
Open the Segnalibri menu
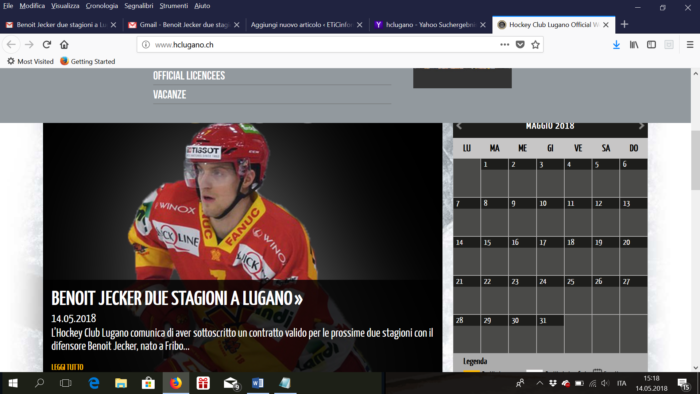pyautogui.click(x=138, y=6)
